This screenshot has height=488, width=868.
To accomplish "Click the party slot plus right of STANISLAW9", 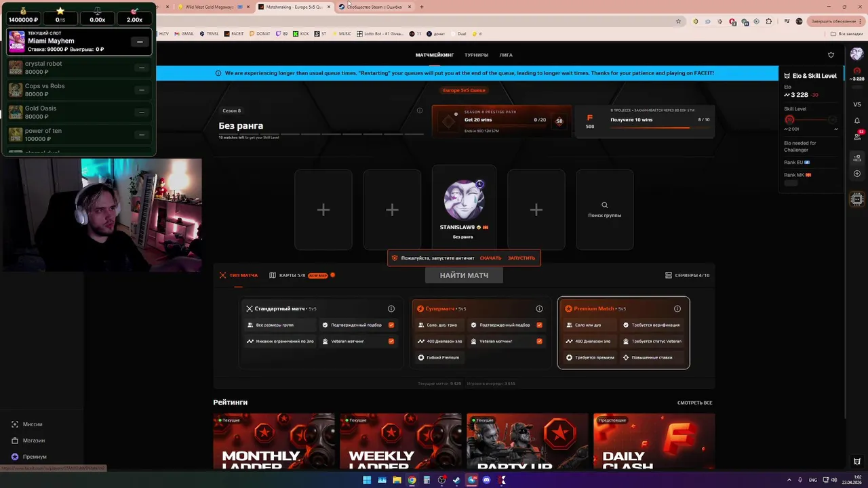I will (x=536, y=210).
